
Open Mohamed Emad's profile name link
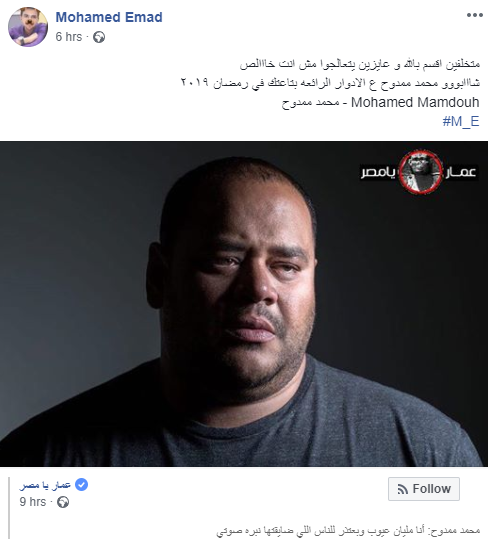(109, 17)
